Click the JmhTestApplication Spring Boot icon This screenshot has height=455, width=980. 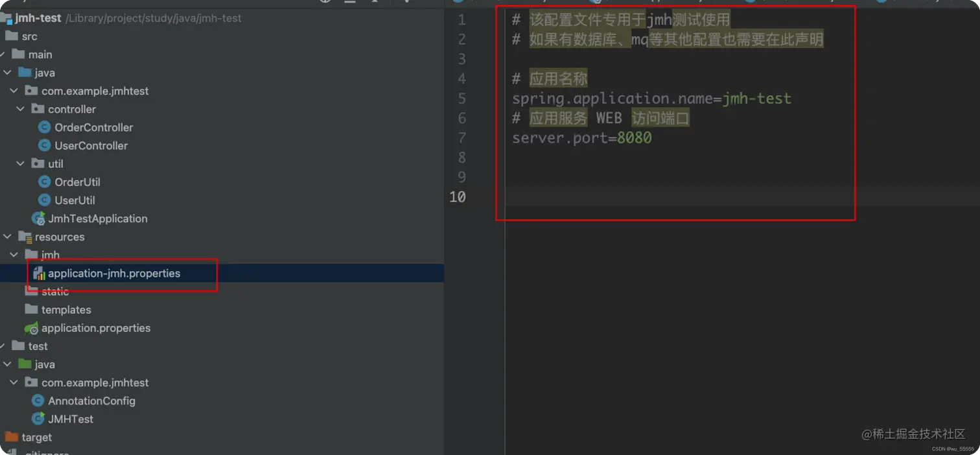(38, 218)
